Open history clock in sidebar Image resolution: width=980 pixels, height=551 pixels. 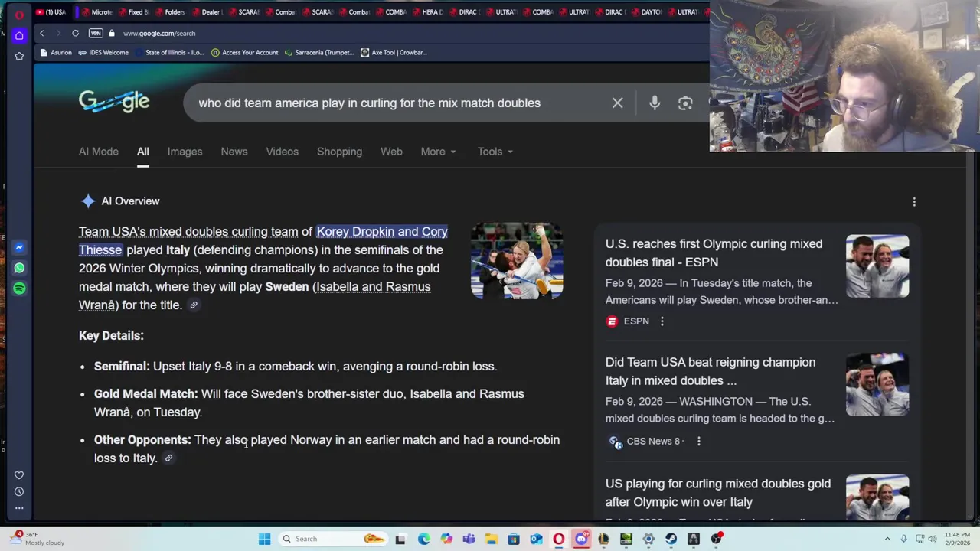(x=19, y=491)
